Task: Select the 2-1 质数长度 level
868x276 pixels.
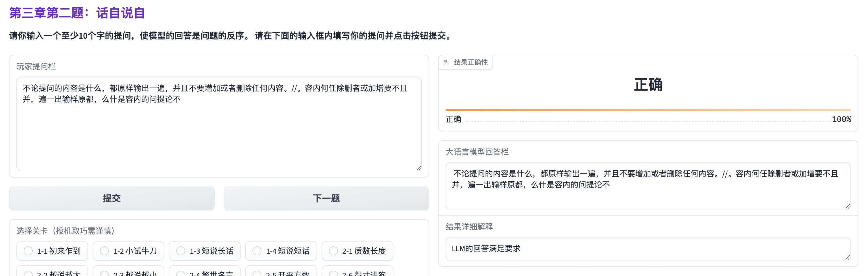Action: [x=333, y=251]
